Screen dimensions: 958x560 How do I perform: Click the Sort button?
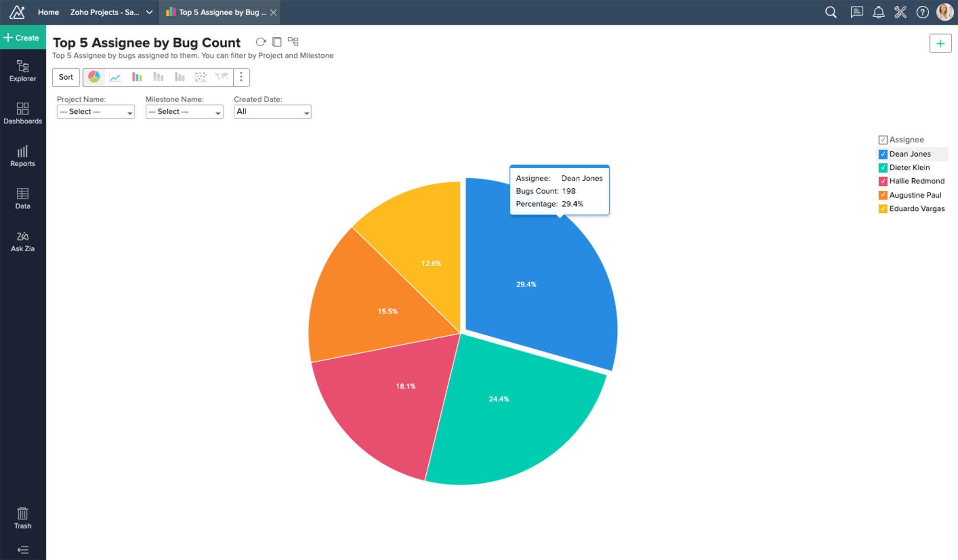[x=66, y=77]
